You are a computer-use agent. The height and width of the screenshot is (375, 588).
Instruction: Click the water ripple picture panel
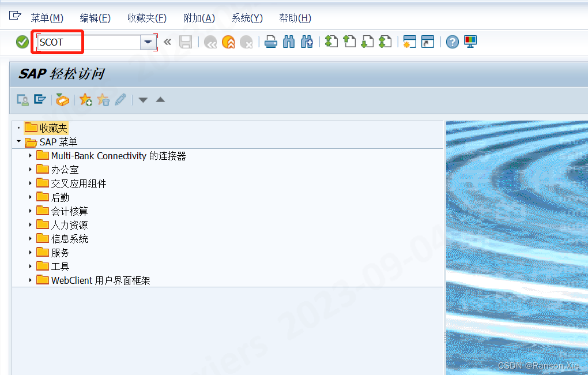pos(517,247)
